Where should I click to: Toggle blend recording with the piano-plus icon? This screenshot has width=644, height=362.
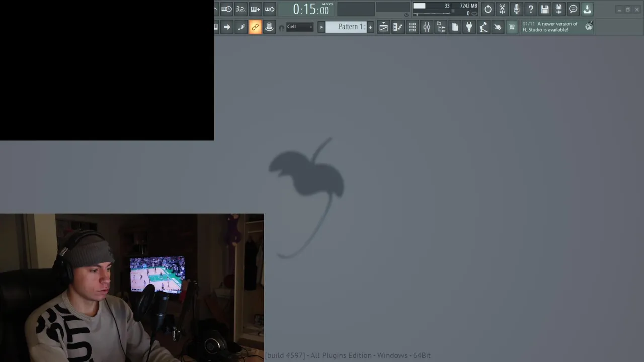[255, 9]
